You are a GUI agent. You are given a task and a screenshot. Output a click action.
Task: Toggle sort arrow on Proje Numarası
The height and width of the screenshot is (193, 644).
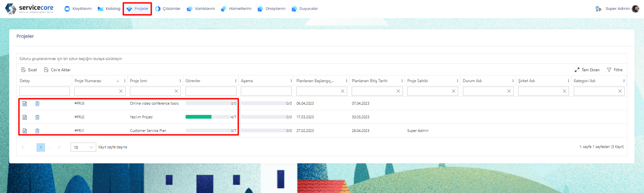pyautogui.click(x=118, y=81)
